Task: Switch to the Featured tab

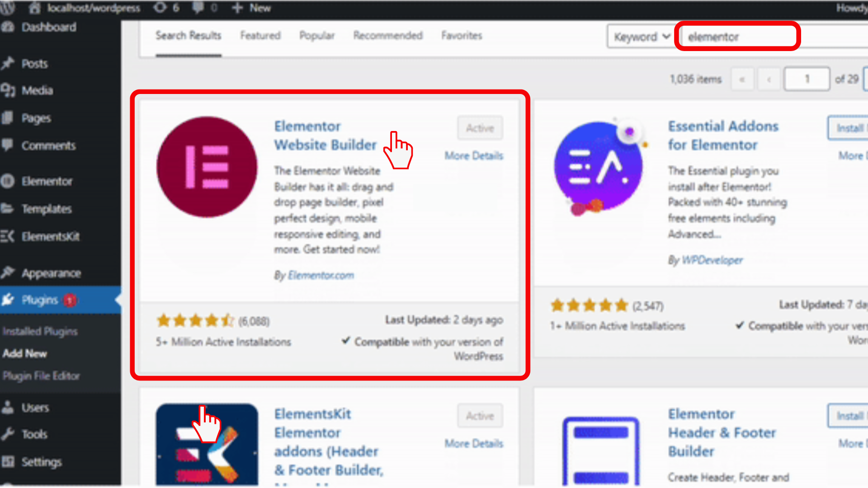Action: point(260,36)
